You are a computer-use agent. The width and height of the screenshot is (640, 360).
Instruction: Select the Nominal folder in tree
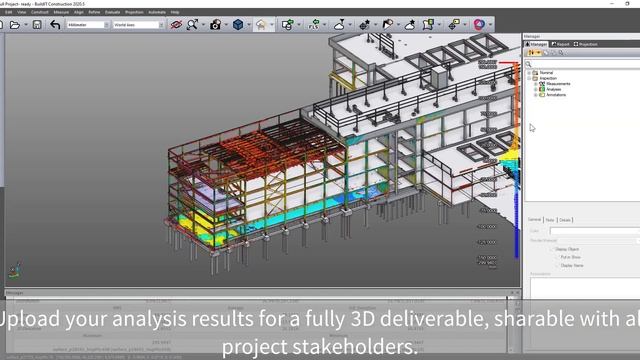pyautogui.click(x=546, y=73)
